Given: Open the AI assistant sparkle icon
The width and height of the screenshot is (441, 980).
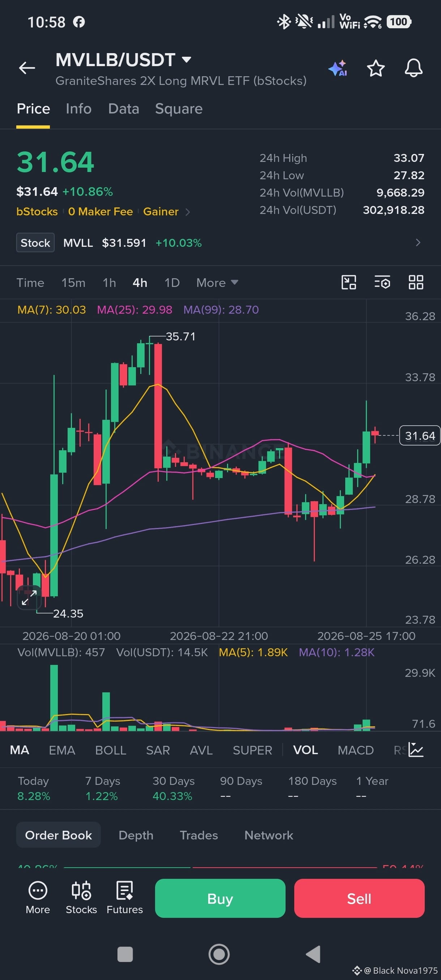Looking at the screenshot, I should [x=338, y=68].
